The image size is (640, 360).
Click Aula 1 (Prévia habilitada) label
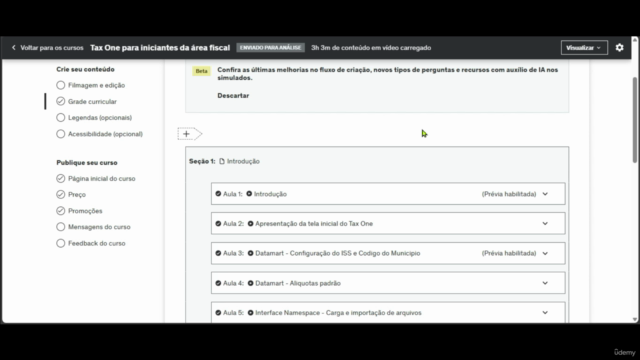[x=509, y=194]
